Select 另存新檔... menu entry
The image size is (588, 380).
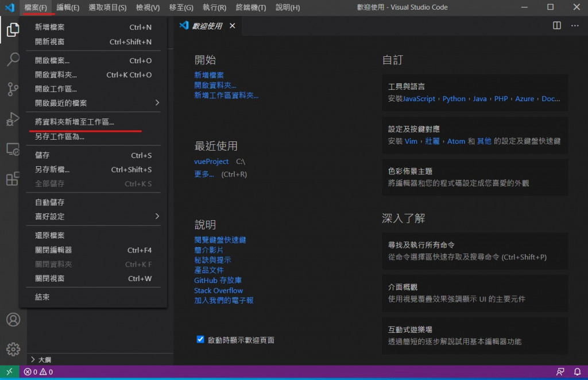coord(93,170)
